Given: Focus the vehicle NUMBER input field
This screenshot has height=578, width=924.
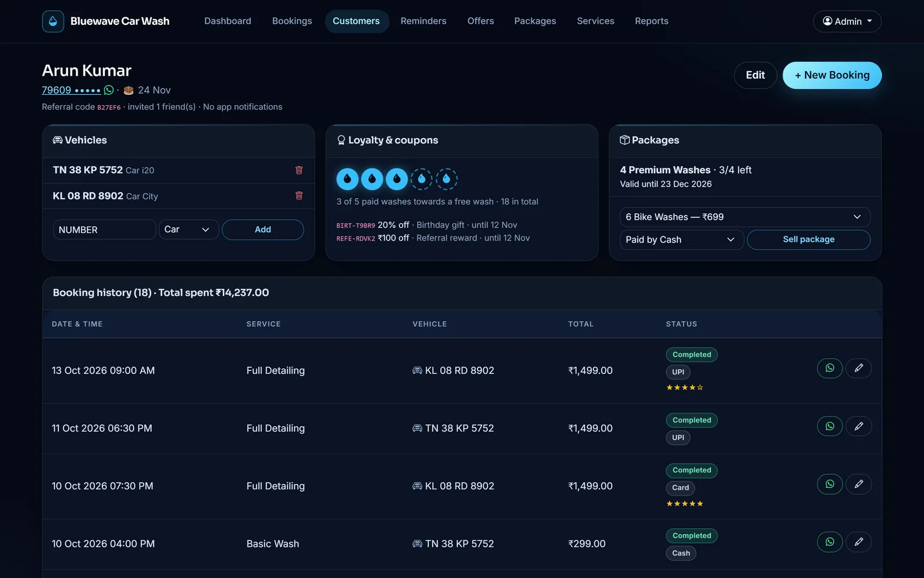Looking at the screenshot, I should tap(105, 229).
